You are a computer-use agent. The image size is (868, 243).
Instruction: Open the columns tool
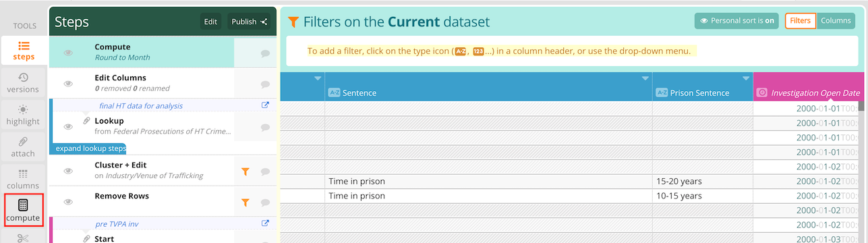click(24, 179)
